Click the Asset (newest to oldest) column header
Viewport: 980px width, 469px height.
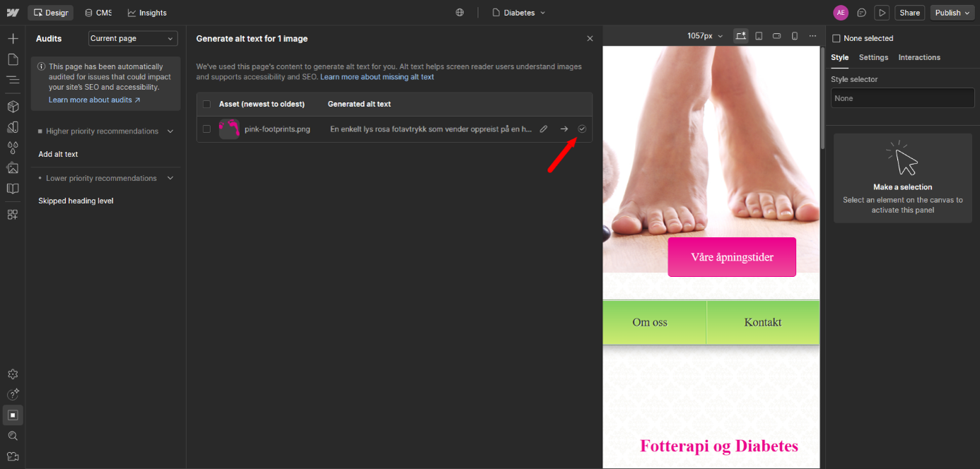pyautogui.click(x=262, y=105)
